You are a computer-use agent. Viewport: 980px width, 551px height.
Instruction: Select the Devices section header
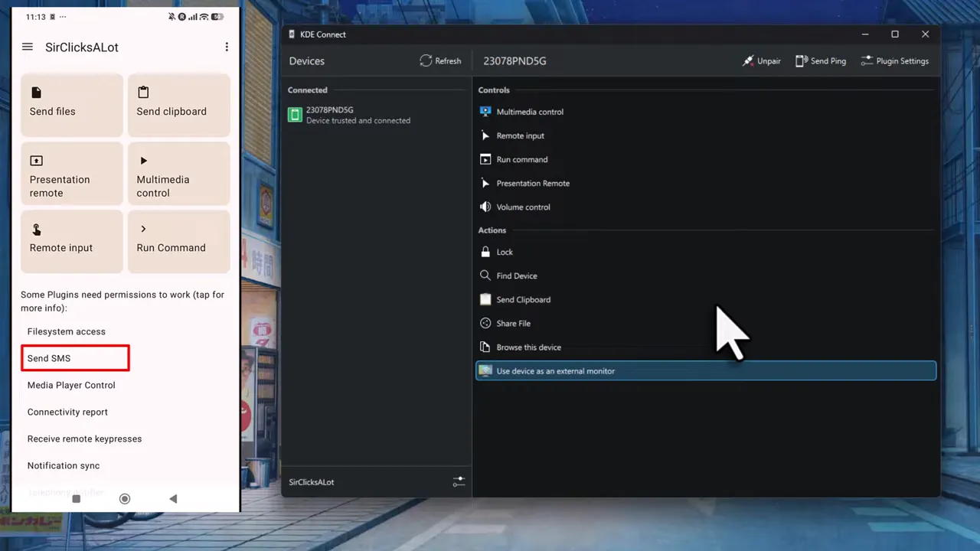click(x=306, y=60)
